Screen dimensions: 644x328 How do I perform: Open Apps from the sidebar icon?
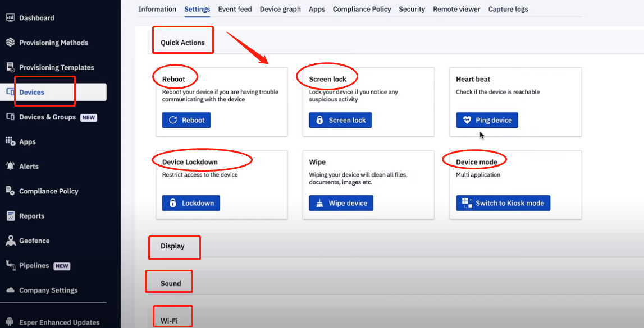point(10,142)
